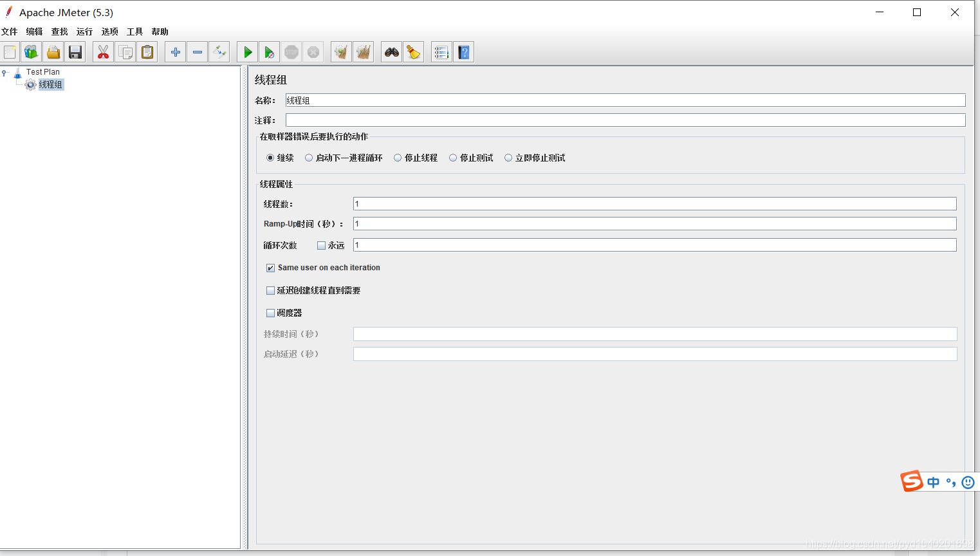This screenshot has height=556, width=980.
Task: Click the 循环次数 count input field
Action: pyautogui.click(x=655, y=245)
